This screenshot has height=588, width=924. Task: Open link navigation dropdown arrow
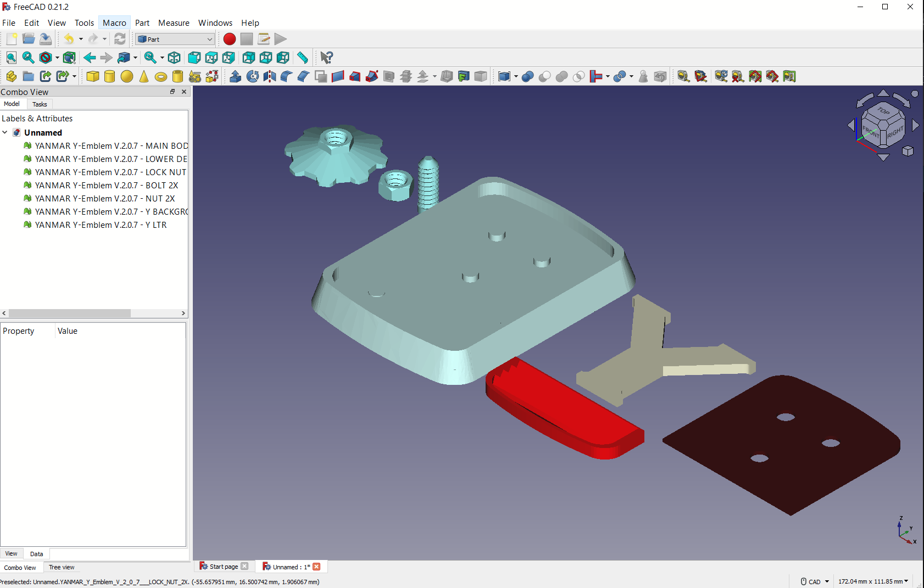tap(135, 58)
